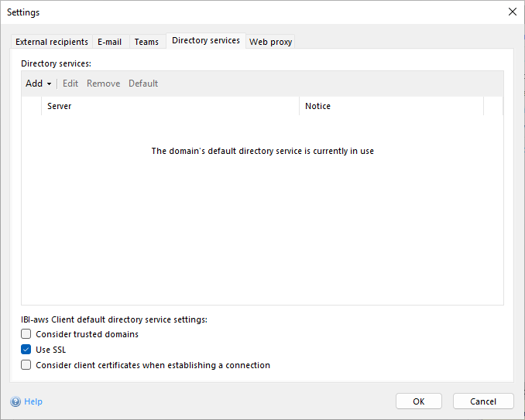Open the Add dropdown menu
The image size is (525, 420).
pyautogui.click(x=38, y=84)
